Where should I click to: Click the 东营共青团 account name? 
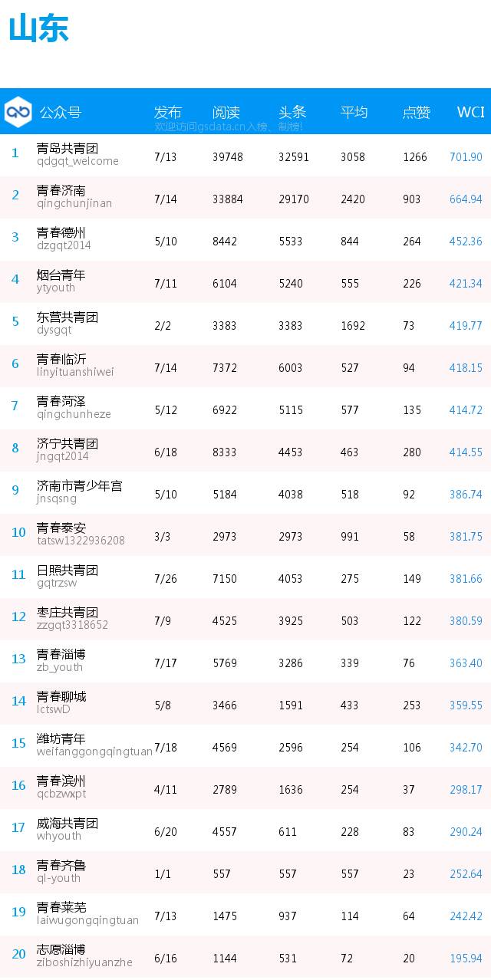(x=68, y=317)
